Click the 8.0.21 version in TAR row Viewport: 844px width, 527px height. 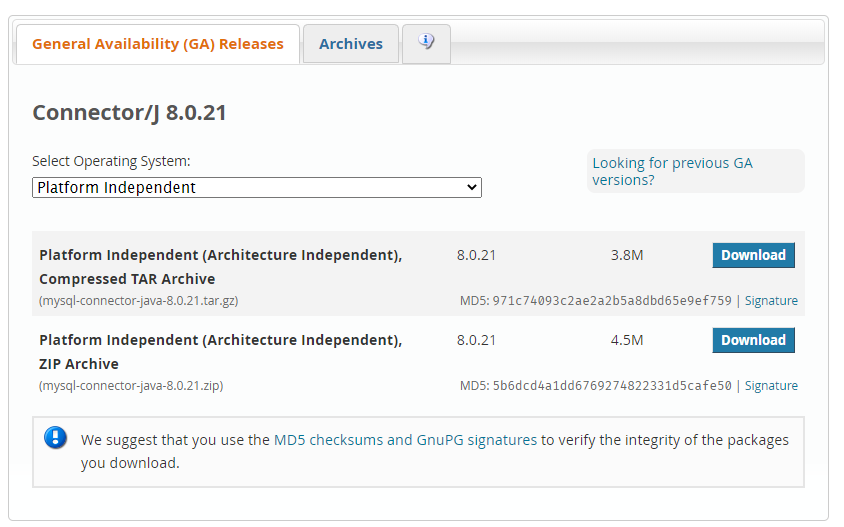click(x=476, y=255)
